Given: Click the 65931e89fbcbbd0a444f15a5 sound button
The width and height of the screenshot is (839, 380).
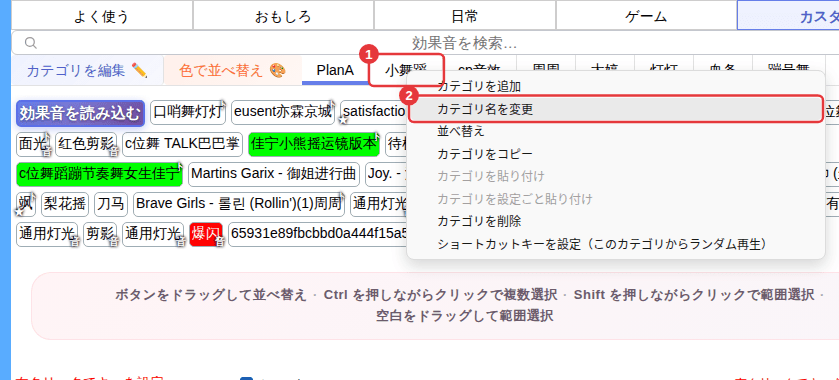Looking at the screenshot, I should (318, 234).
